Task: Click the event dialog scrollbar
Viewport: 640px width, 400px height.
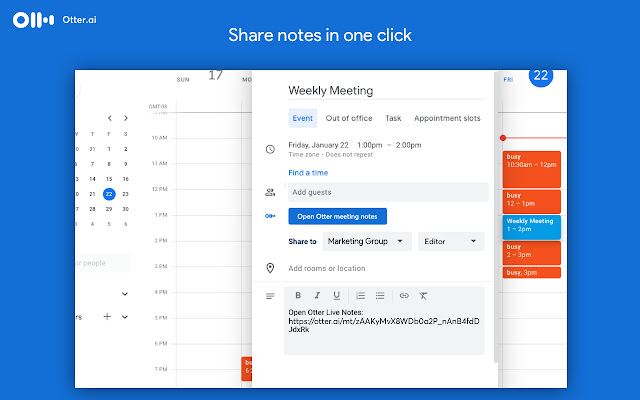Action: [496, 216]
